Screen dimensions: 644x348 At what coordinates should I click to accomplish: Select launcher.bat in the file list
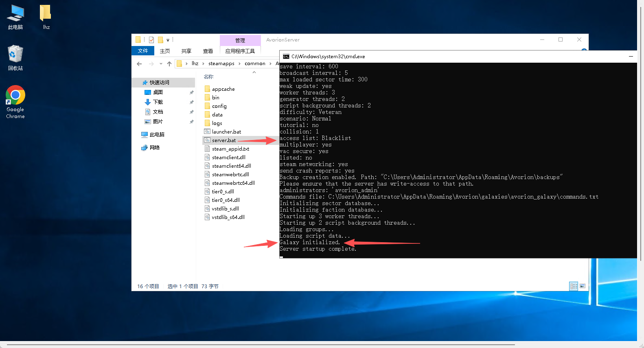pos(226,132)
